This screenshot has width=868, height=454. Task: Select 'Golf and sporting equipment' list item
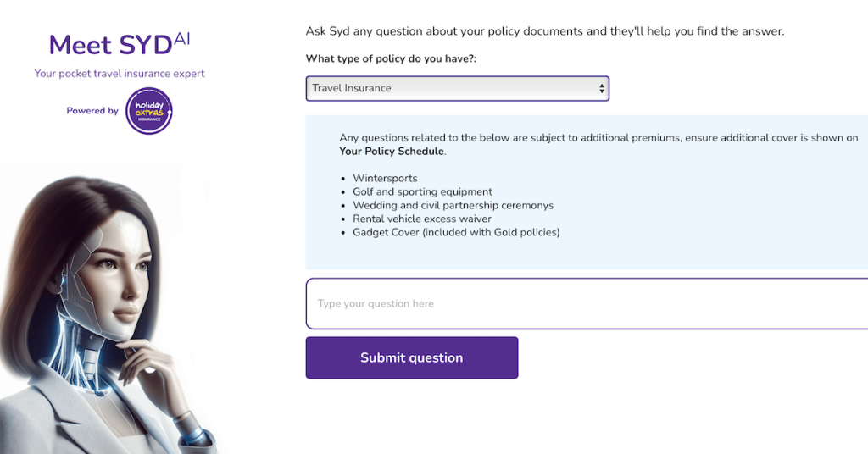[x=422, y=192]
